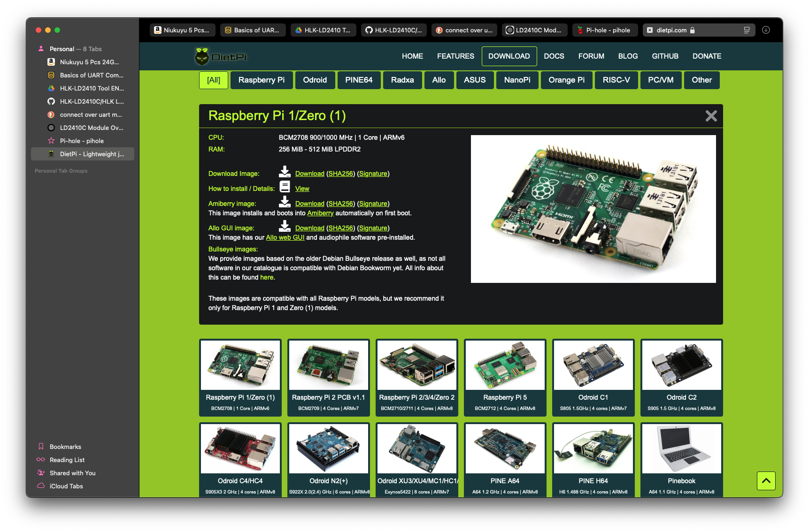The image size is (809, 532).
Task: Open Shared with You in sidebar
Action: point(72,473)
